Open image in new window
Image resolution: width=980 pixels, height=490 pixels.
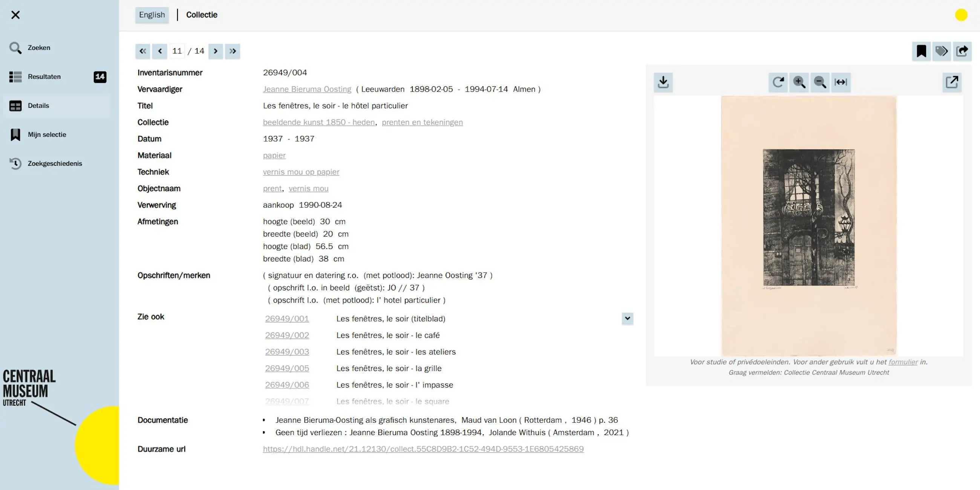[952, 82]
